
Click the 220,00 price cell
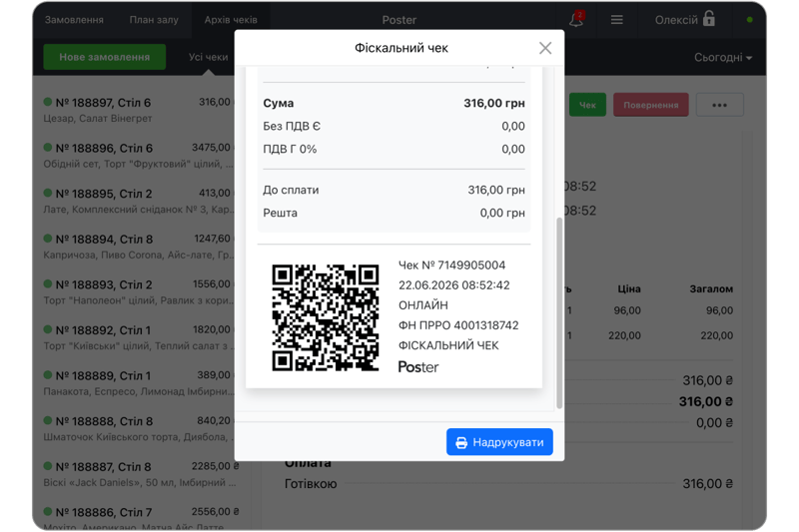[624, 335]
